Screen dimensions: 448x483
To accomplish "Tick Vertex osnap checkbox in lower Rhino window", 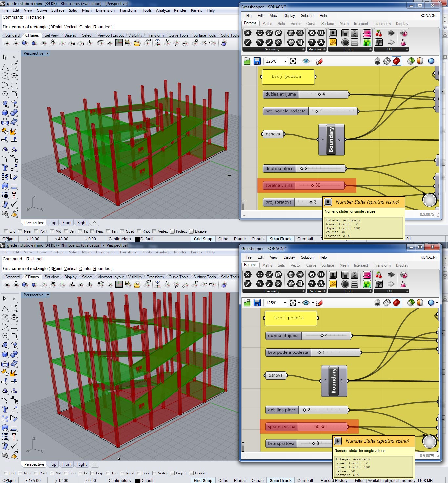I will tap(154, 473).
